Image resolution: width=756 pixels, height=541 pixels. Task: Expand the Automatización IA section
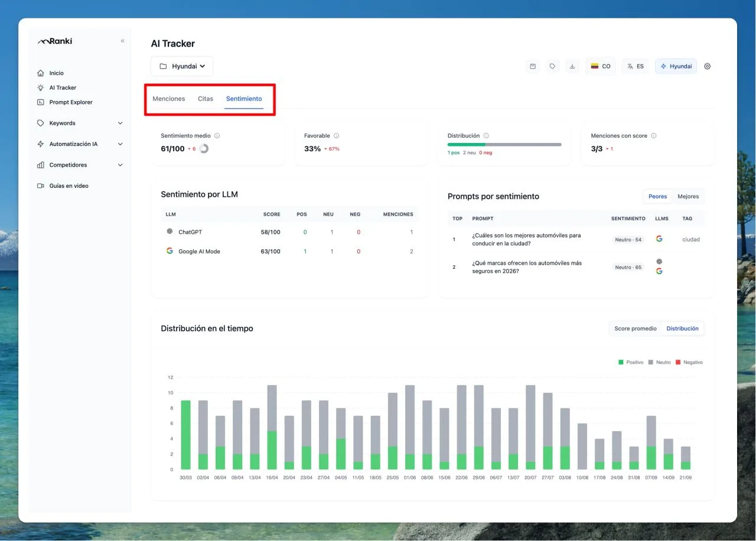coord(80,144)
